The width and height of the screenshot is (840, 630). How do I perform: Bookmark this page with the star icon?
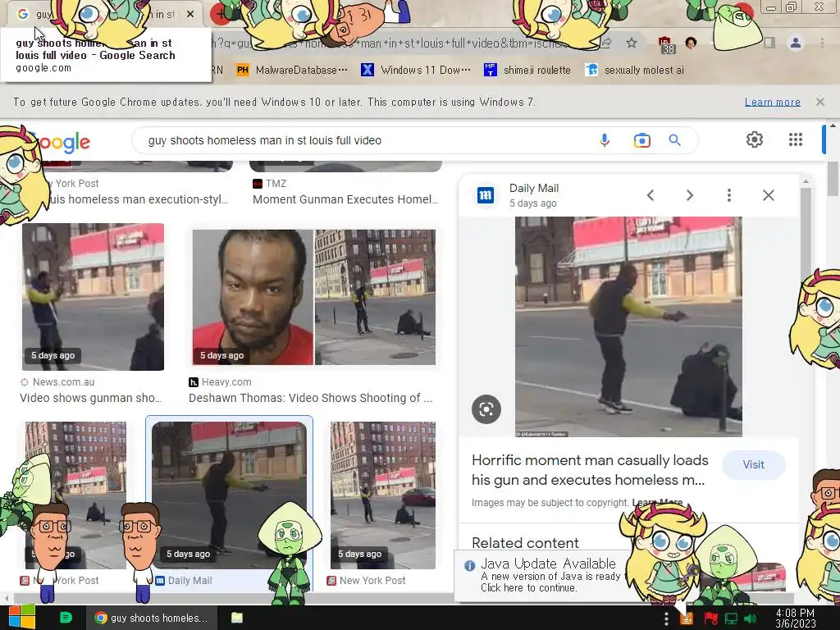[632, 43]
